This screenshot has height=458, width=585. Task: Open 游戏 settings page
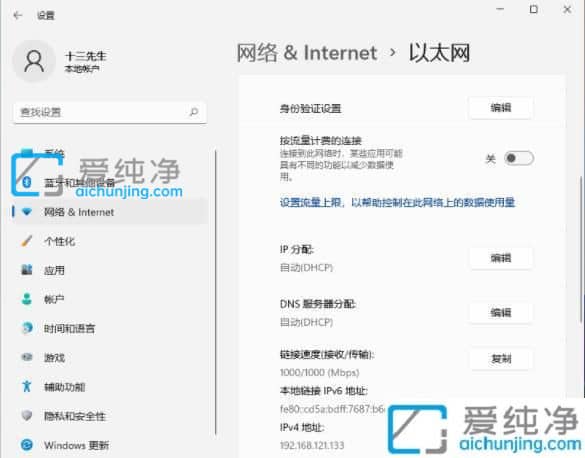[x=54, y=358]
